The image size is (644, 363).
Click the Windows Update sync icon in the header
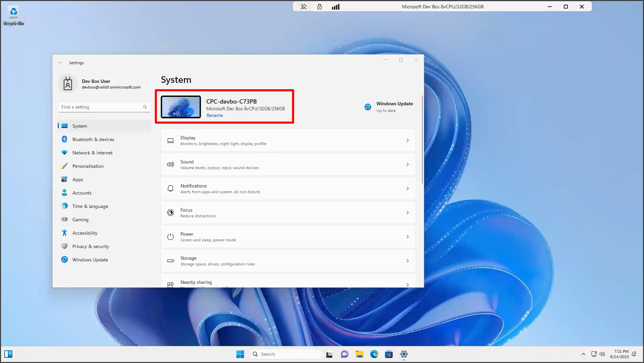pyautogui.click(x=367, y=107)
